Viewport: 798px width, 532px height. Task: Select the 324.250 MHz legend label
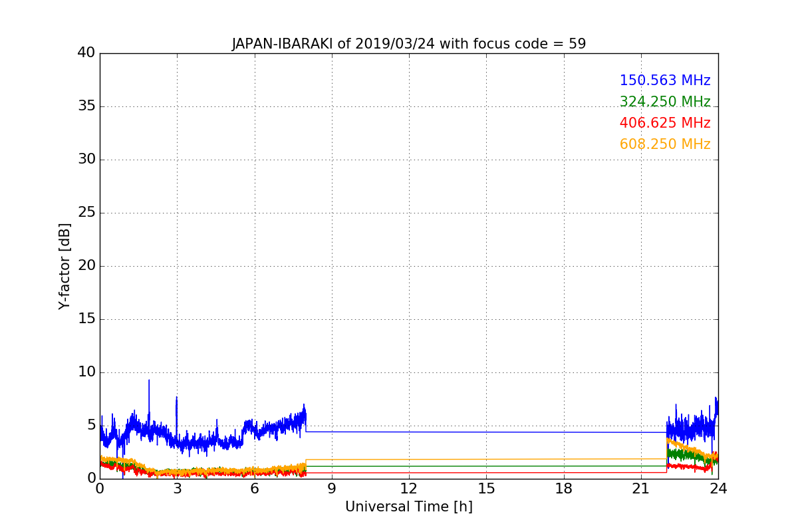pyautogui.click(x=665, y=102)
